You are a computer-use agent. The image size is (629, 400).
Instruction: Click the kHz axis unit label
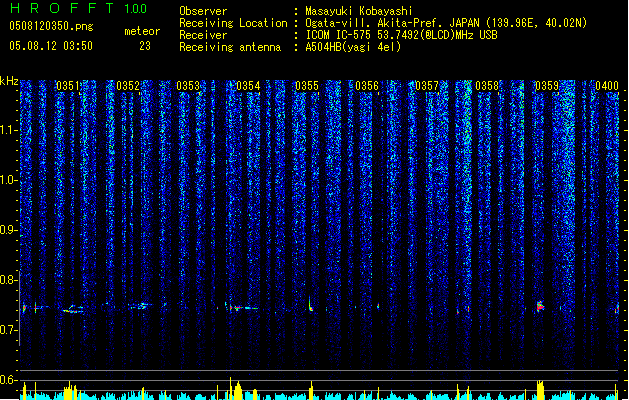tap(9, 81)
